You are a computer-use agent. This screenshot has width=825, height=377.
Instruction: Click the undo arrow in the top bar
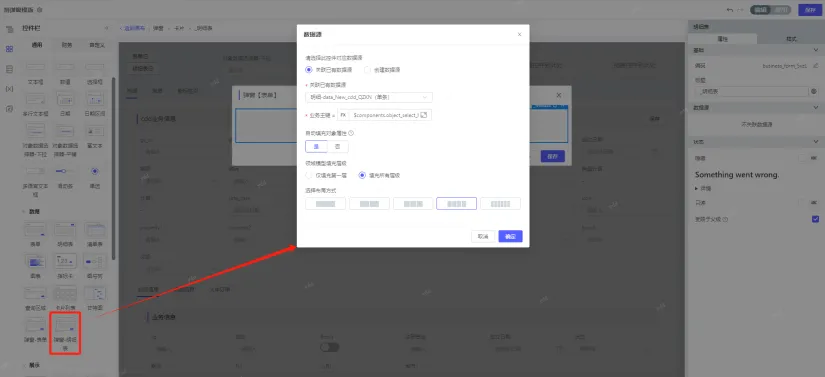730,9
